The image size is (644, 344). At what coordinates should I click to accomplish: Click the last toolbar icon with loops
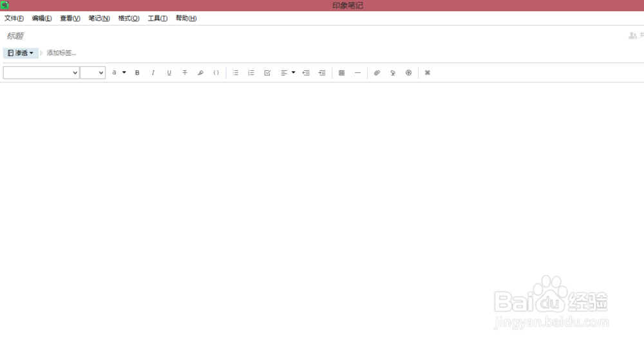coord(427,73)
